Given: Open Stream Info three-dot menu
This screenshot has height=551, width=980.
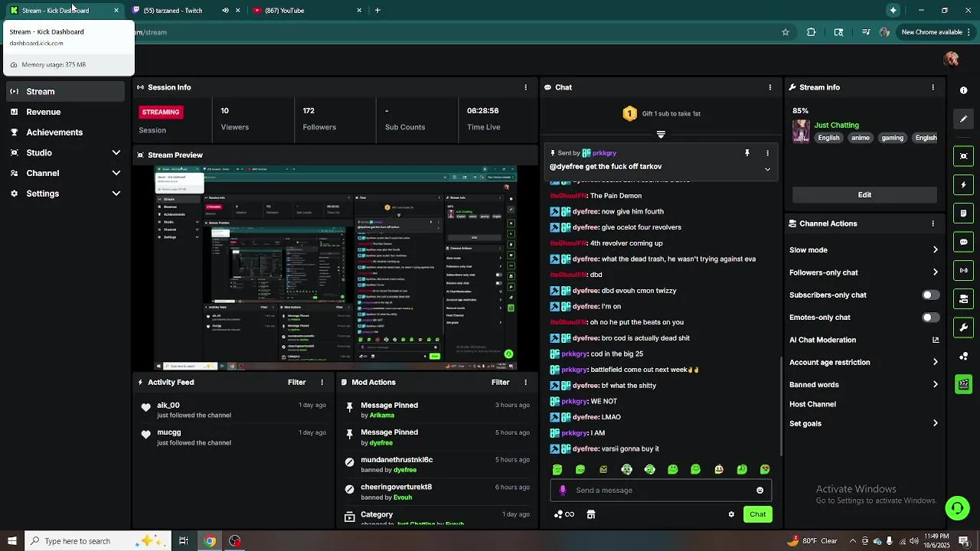Looking at the screenshot, I should (933, 87).
